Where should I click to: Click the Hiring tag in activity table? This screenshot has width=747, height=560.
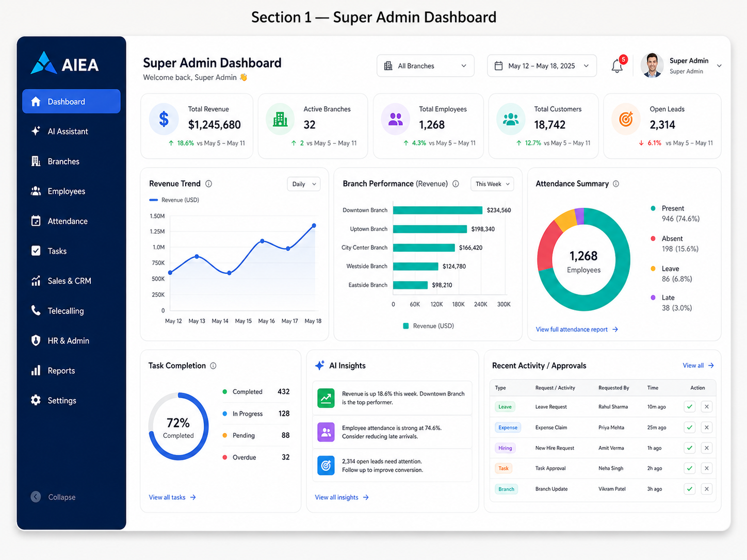[505, 448]
